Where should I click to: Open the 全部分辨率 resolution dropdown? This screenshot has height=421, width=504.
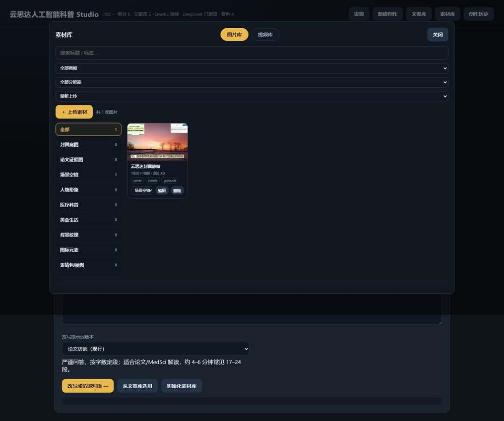[x=251, y=82]
